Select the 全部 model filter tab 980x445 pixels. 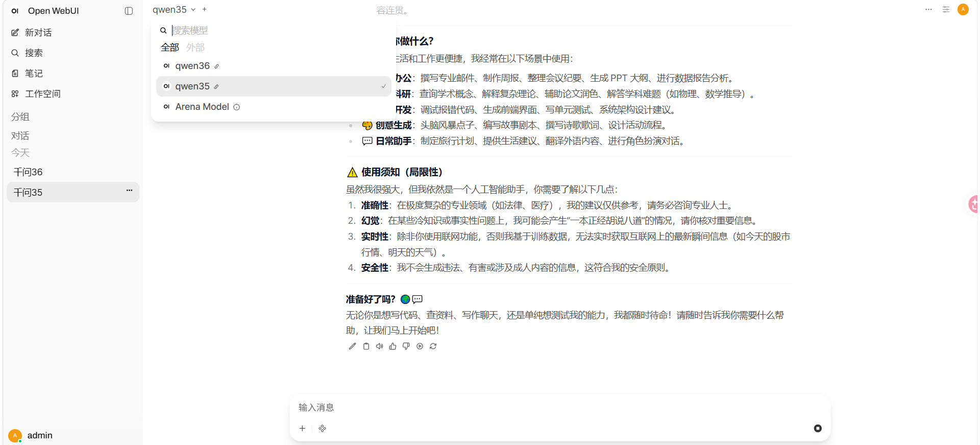[x=170, y=48]
